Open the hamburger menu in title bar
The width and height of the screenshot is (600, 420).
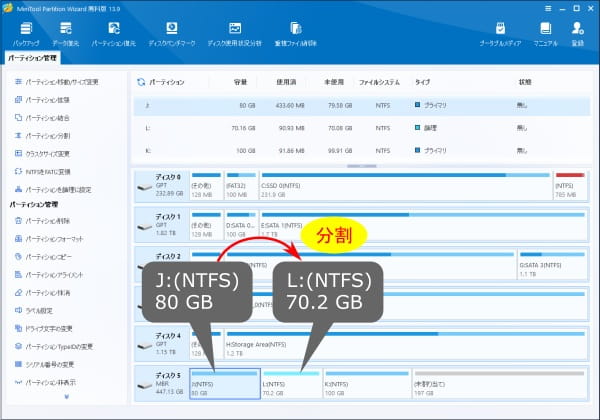coord(548,8)
